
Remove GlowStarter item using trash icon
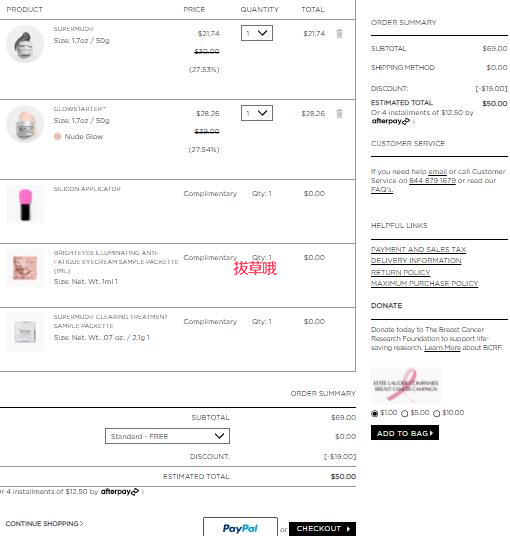(x=339, y=113)
